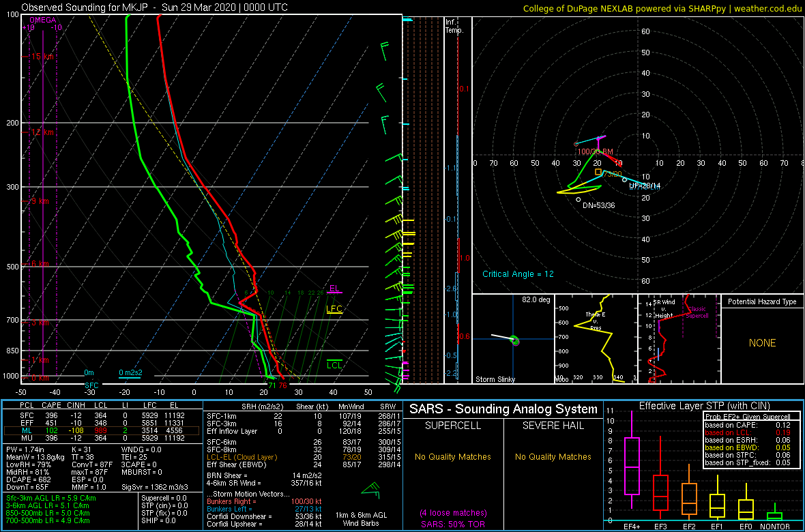Click the Inf. Temp. column header
The width and height of the screenshot is (805, 532).
454,26
